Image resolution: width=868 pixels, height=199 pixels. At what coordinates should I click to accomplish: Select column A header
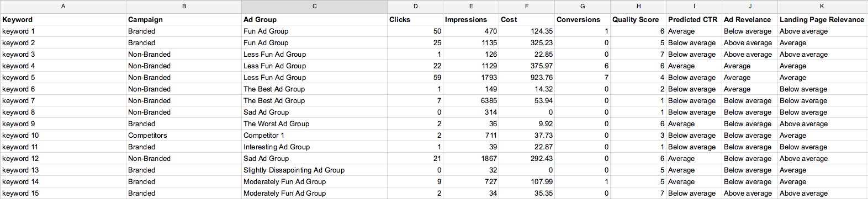point(63,7)
